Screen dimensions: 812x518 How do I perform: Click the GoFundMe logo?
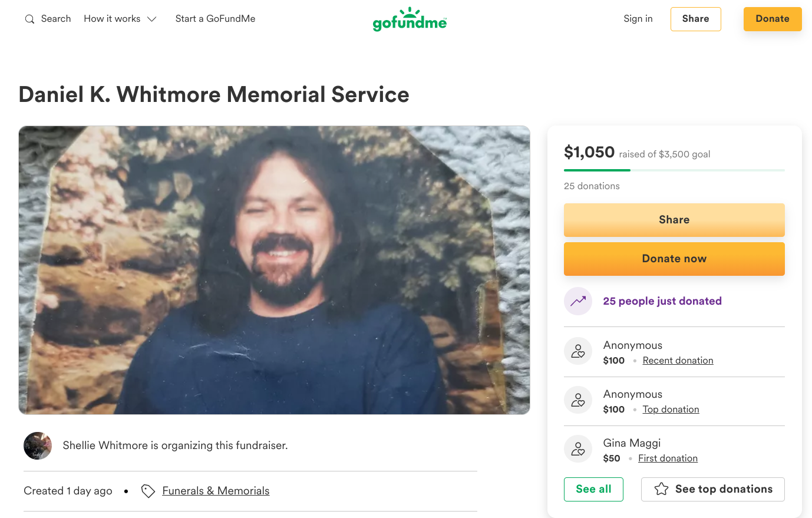pyautogui.click(x=410, y=20)
